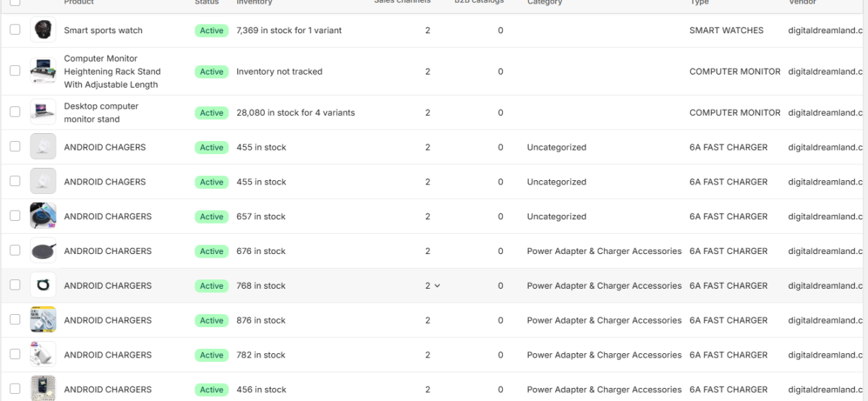This screenshot has height=401, width=868.
Task: Click Desktop computer monitor stand thumbnail image
Action: [43, 112]
